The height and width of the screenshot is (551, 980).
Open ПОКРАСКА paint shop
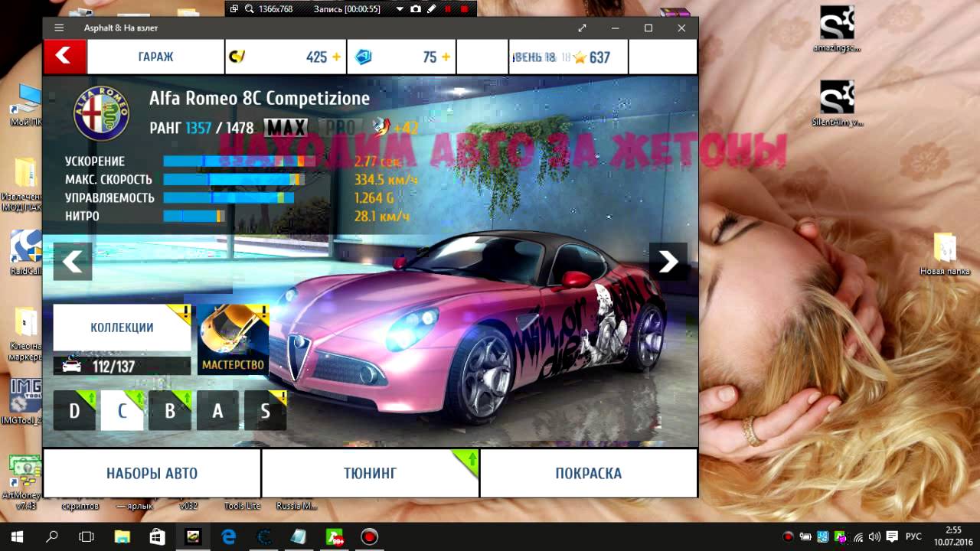[588, 473]
